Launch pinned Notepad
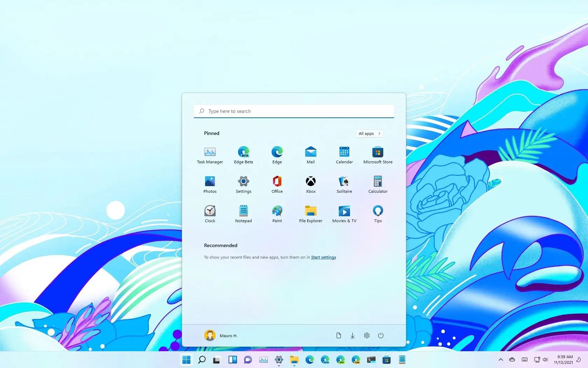The image size is (588, 368). (243, 214)
